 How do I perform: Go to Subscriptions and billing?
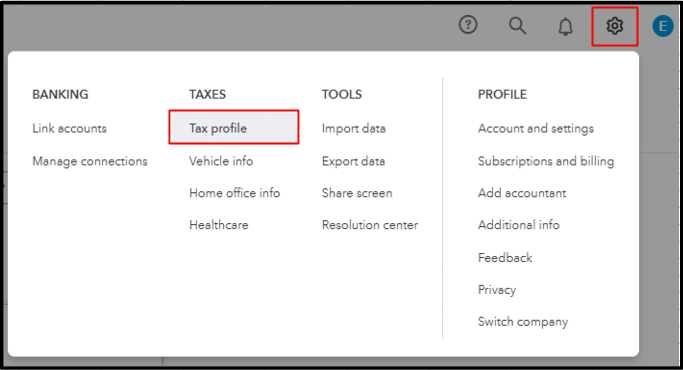pos(546,161)
